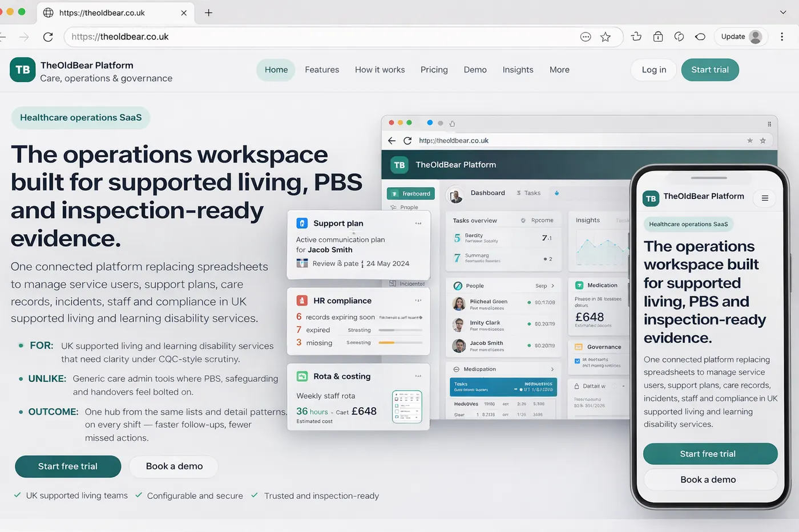Screen dimensions: 799x532
Task: Click the People circle icon in the dashboard
Action: coord(458,286)
